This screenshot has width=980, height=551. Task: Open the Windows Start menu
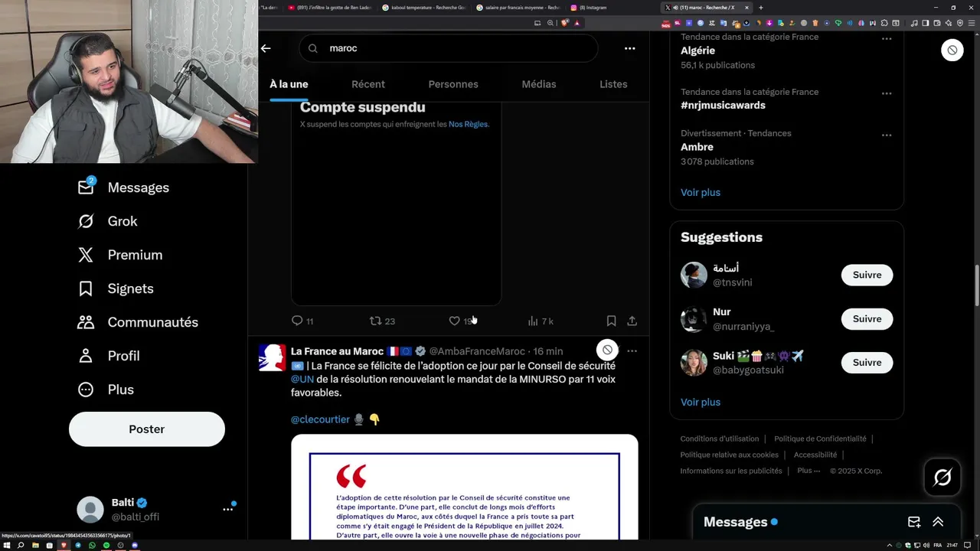point(6,546)
